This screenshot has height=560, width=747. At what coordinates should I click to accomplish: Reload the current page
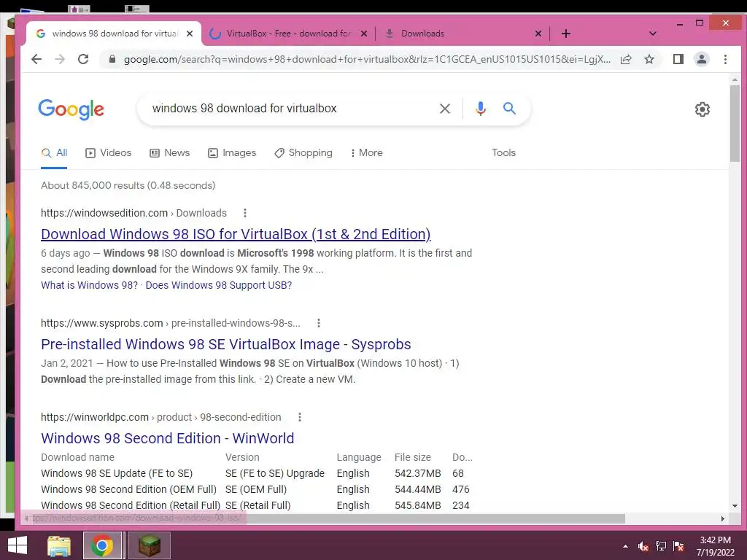point(83,59)
